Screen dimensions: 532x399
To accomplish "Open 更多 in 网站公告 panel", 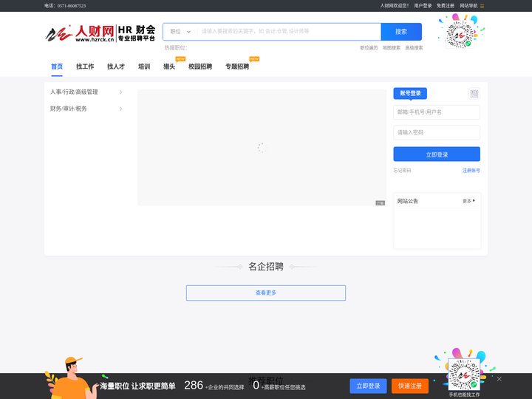I will tap(468, 201).
